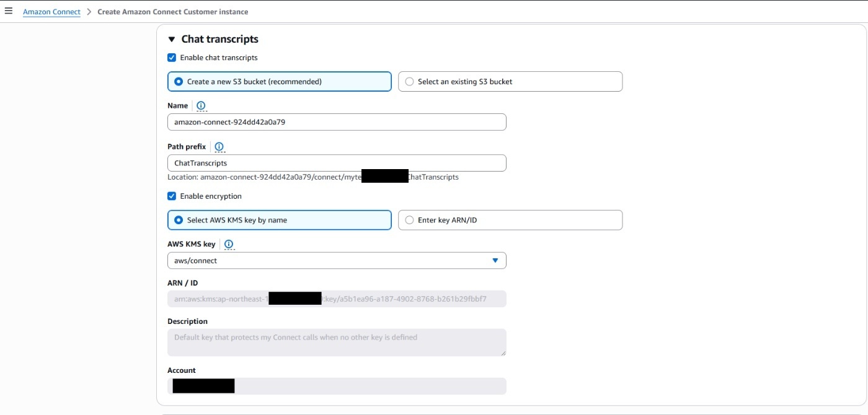Choose Select an existing S3 bucket
This screenshot has width=868, height=415.
(510, 82)
